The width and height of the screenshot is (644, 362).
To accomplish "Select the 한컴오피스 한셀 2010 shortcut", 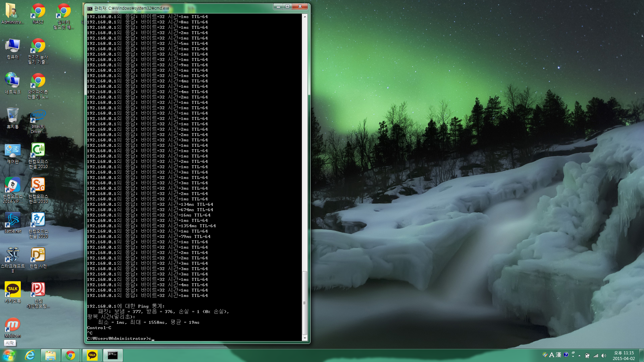I will [x=38, y=156].
